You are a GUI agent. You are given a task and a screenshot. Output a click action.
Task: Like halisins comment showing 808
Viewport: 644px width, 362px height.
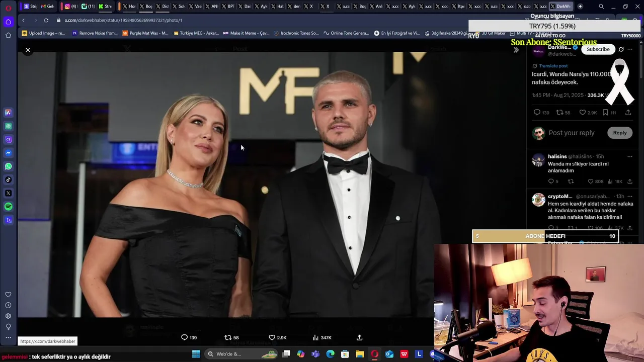click(591, 182)
